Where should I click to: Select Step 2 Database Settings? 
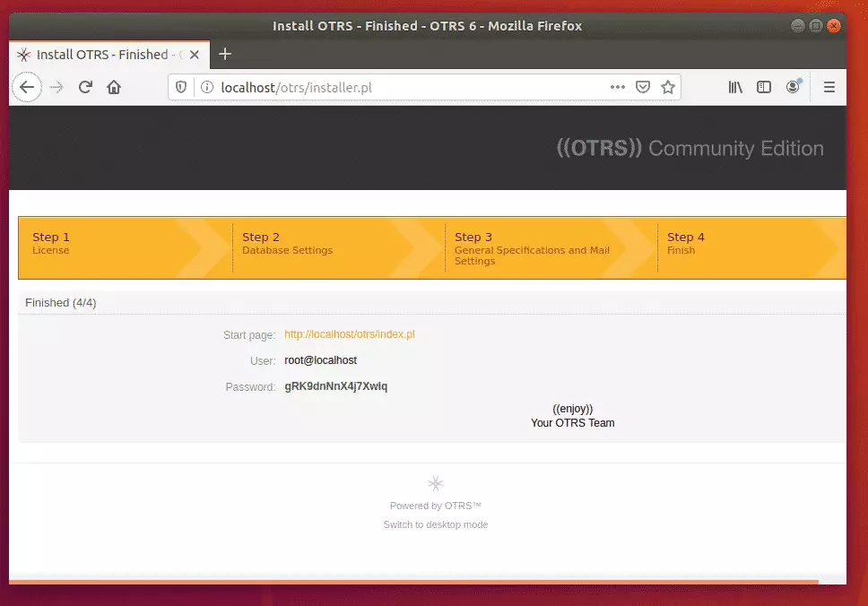click(x=338, y=248)
